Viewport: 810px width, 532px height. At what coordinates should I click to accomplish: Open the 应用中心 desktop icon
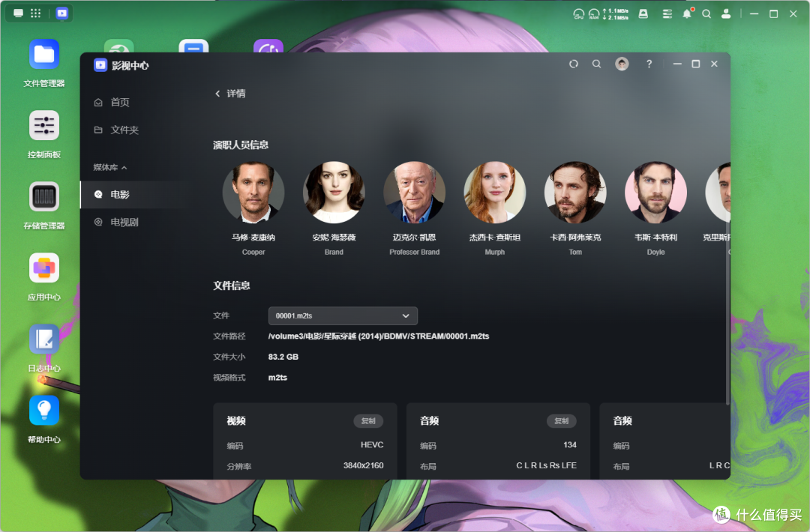[x=44, y=267]
